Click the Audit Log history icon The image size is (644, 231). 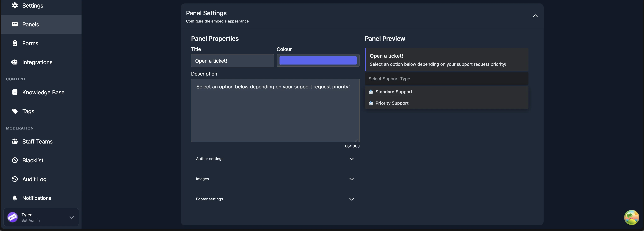pyautogui.click(x=15, y=179)
